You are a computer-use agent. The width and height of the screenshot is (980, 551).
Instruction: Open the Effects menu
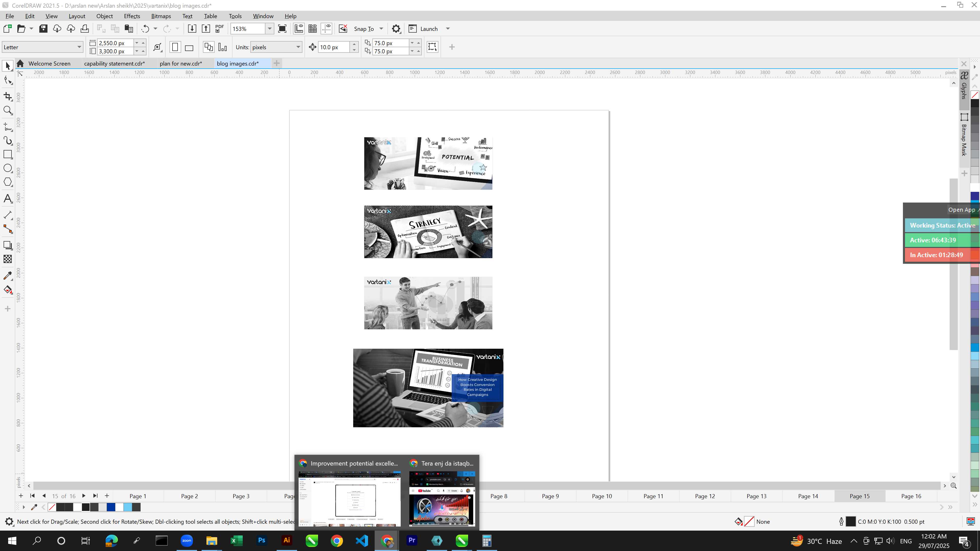(132, 16)
